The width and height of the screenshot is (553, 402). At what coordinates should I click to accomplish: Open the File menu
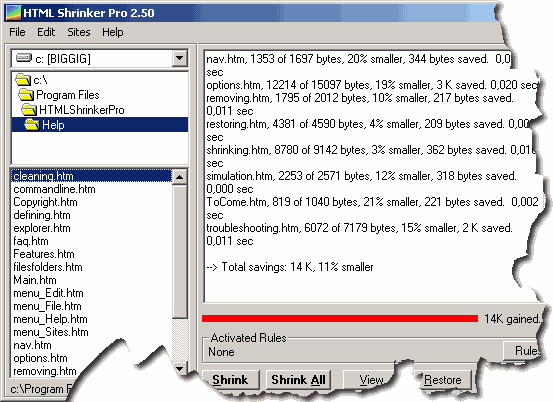point(17,32)
